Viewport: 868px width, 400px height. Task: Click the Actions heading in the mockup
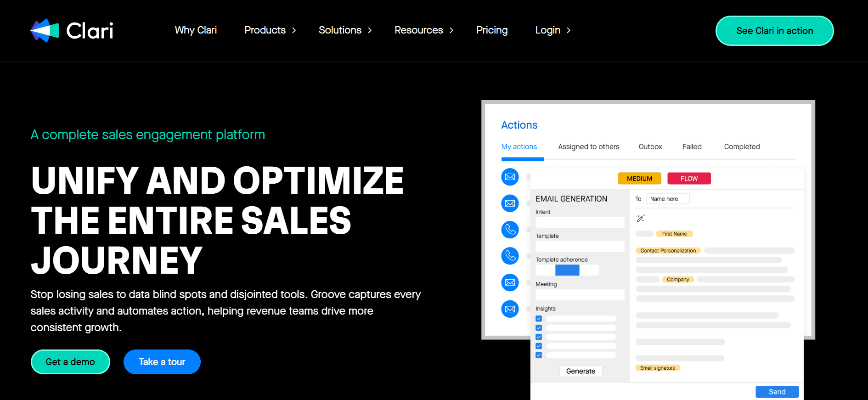click(519, 125)
